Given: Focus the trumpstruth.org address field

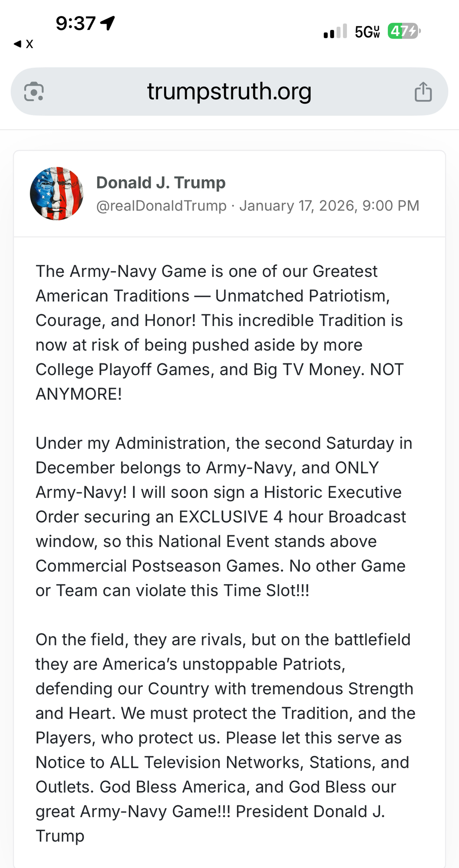Looking at the screenshot, I should (229, 92).
